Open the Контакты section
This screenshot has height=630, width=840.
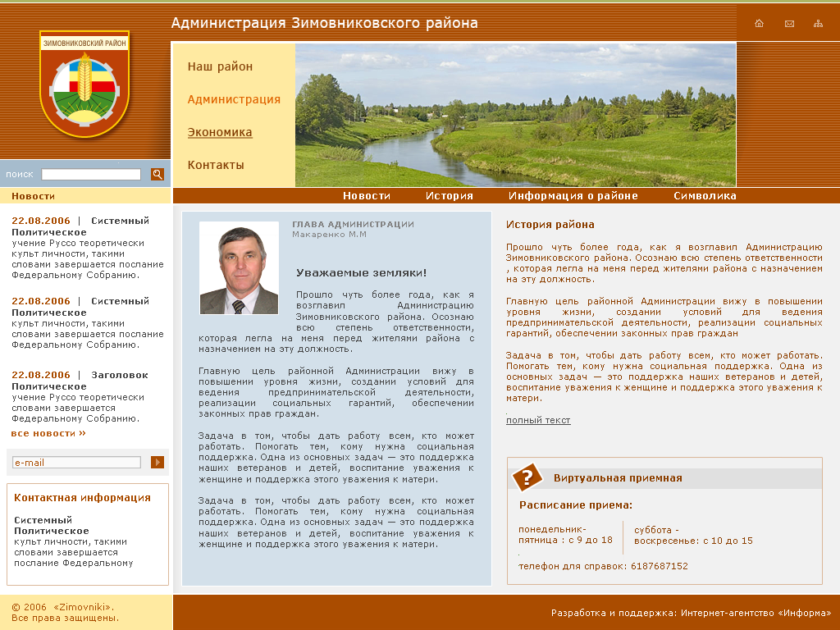(x=217, y=164)
